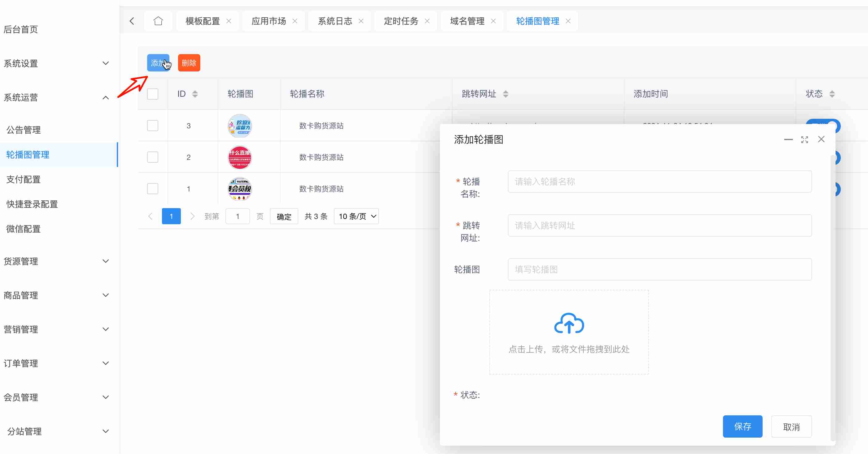Open 支付配置 in the sidebar
The image size is (868, 454).
point(23,179)
